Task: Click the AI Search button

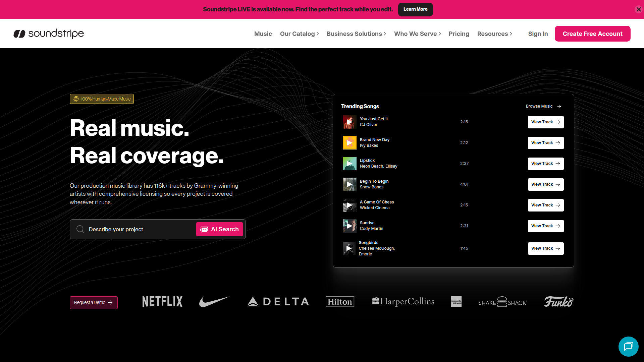Action: point(219,229)
